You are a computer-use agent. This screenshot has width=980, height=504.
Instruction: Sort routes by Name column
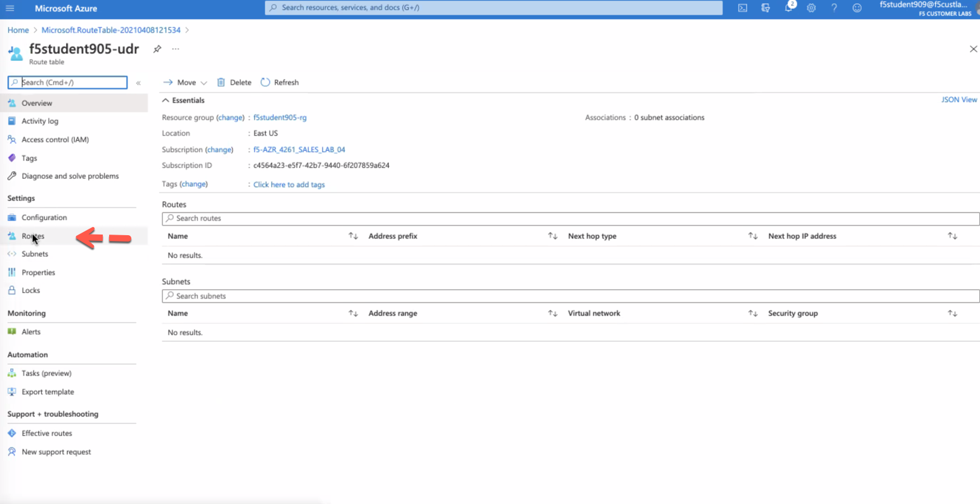point(353,236)
